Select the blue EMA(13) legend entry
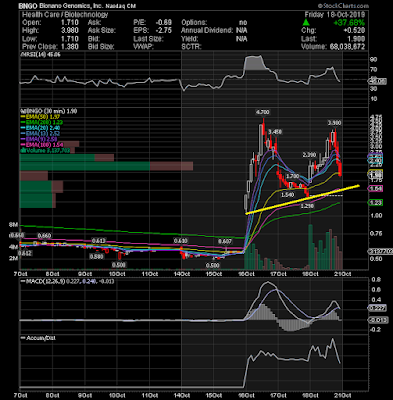Viewport: 393px width, 400px height. 41,134
